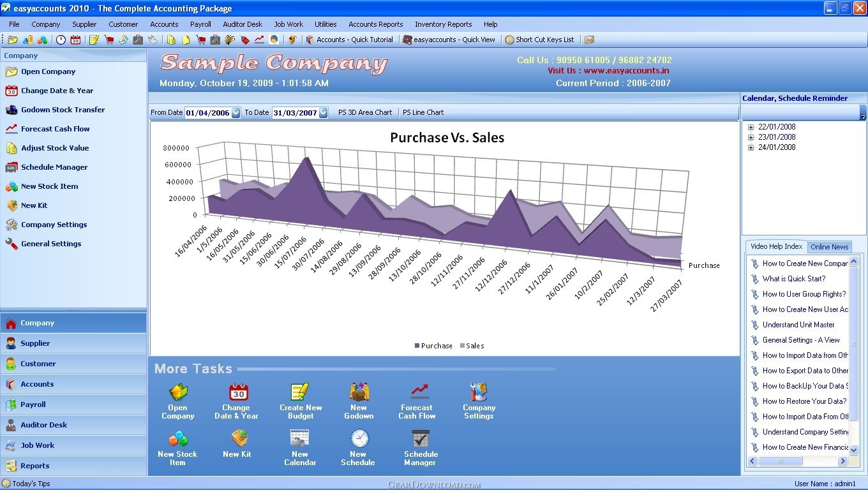Open the To Date dropdown arrow
868x490 pixels.
pos(323,113)
